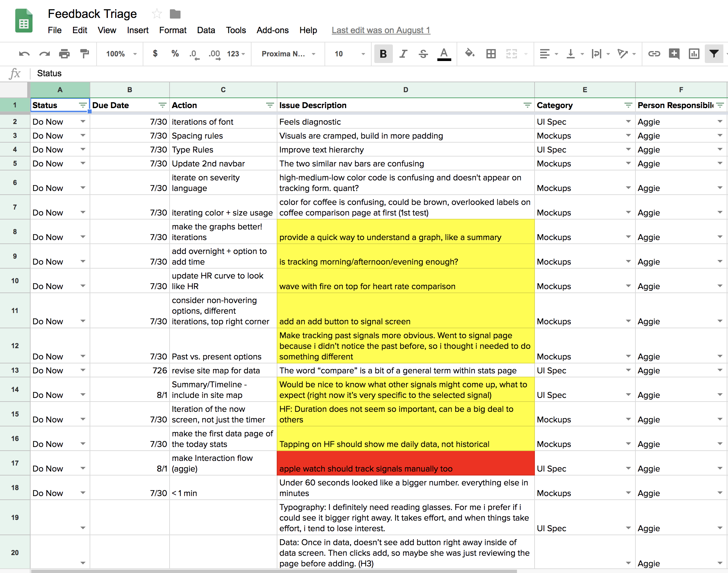This screenshot has height=573, width=728.
Task: Open the fill color picker
Action: (470, 53)
